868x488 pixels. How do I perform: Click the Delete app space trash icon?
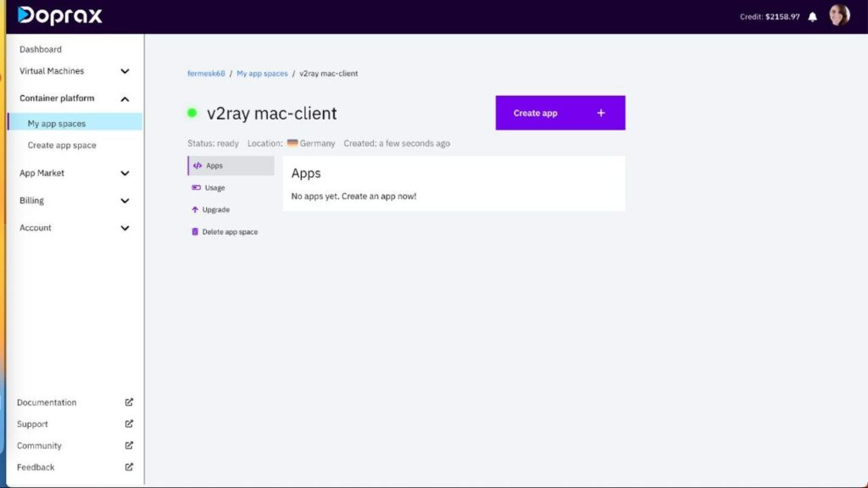[195, 232]
